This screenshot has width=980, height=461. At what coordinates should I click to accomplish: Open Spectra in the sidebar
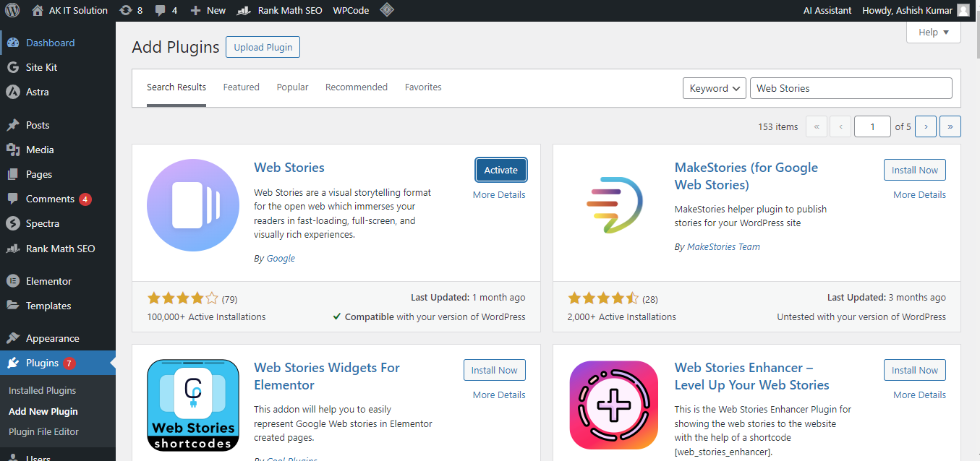pyautogui.click(x=58, y=223)
